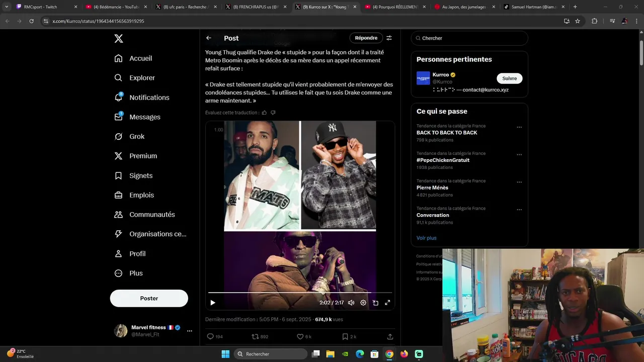Seek on the video progress bar

(300, 292)
